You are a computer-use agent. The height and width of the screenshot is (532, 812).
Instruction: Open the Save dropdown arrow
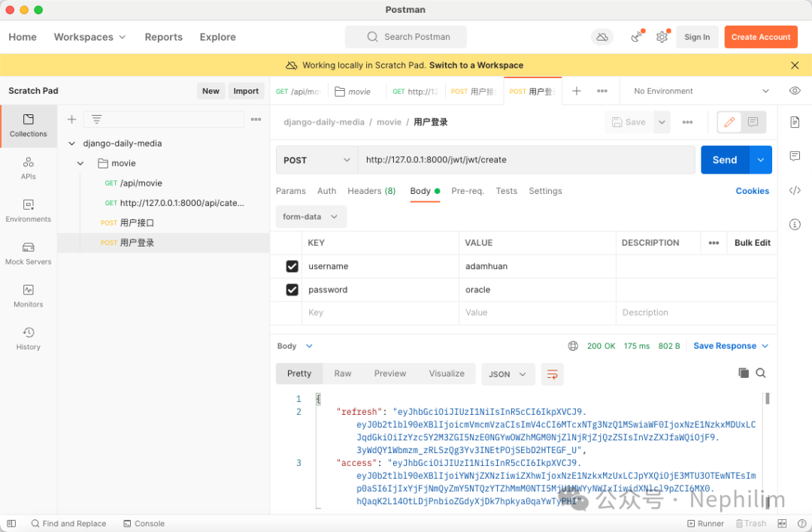pos(662,122)
